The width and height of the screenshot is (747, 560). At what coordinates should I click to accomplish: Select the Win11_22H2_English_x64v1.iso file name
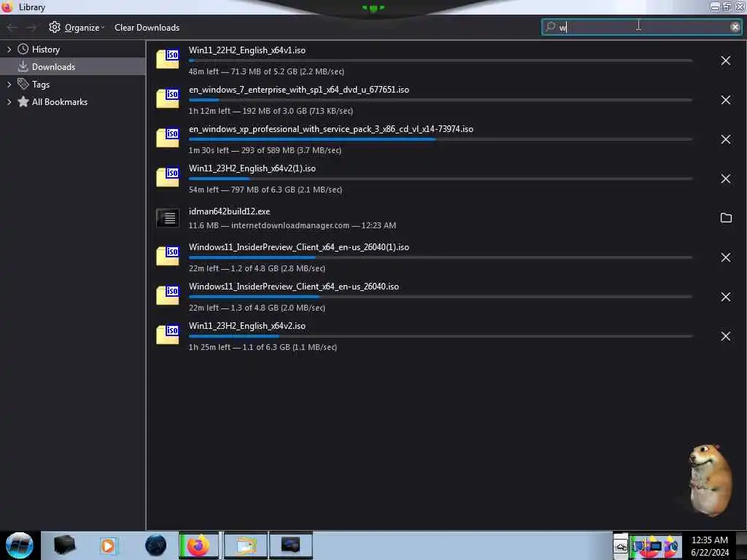click(247, 50)
